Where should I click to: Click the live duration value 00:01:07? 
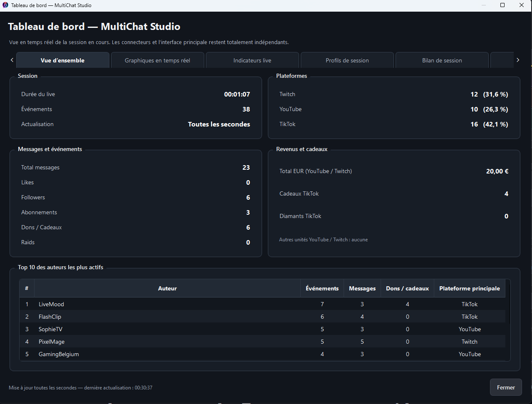click(237, 94)
